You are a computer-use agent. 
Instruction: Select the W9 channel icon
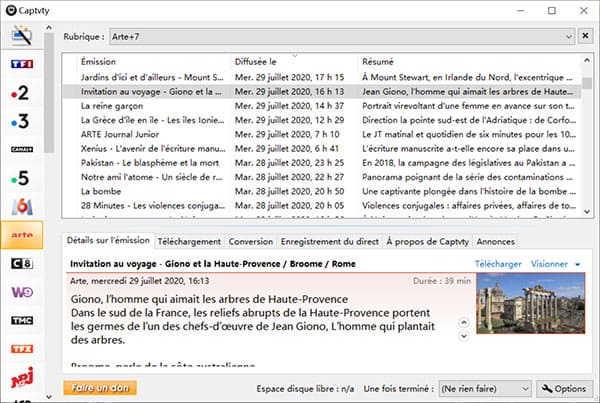[x=22, y=292]
